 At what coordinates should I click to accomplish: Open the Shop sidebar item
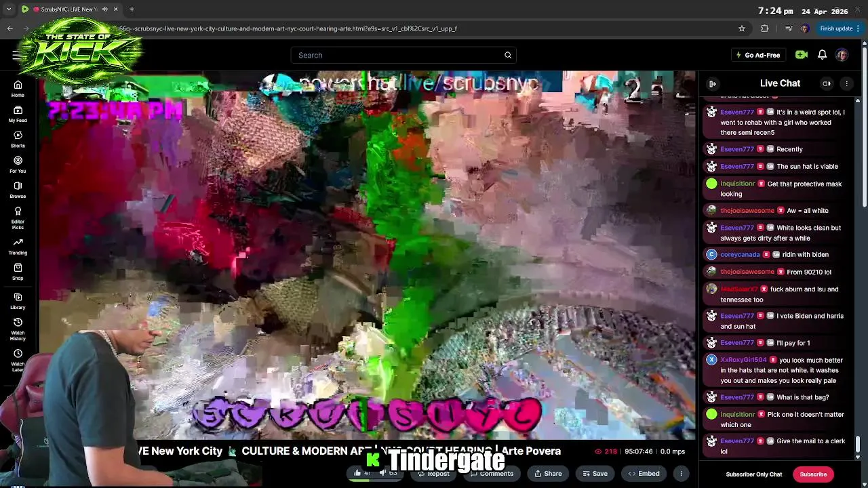[18, 272]
